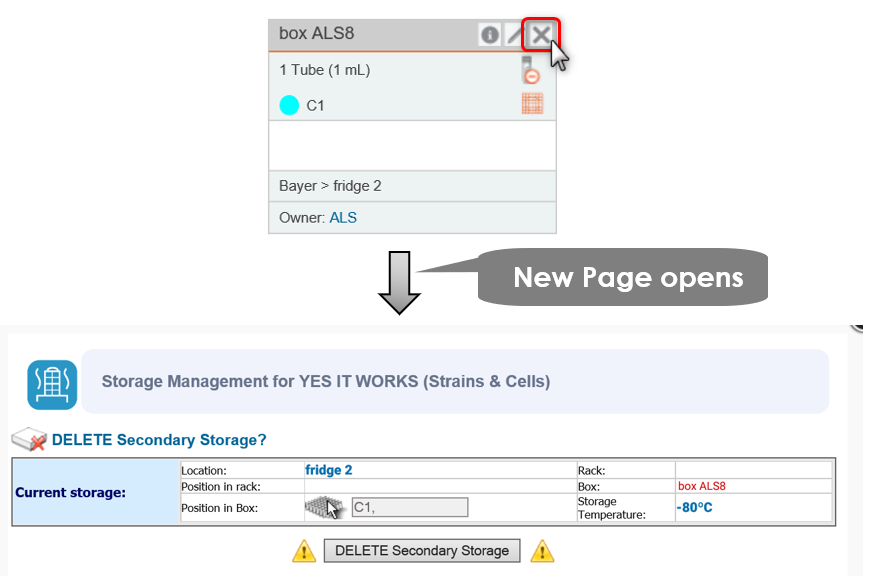Screen dimensions: 871x585
Task: Select the red 'box ALS8' text in table
Action: [x=702, y=486]
